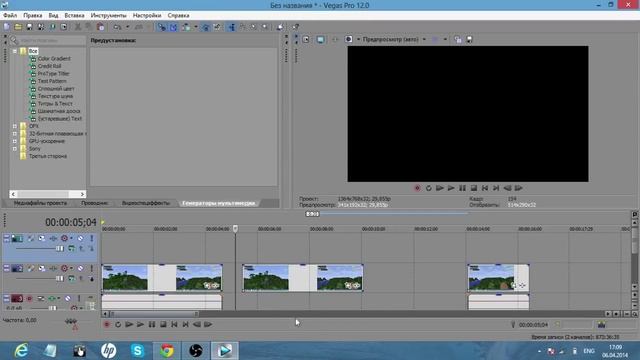Image resolution: width=640 pixels, height=360 pixels.
Task: Click the Частота rate slider
Action: [x=71, y=321]
